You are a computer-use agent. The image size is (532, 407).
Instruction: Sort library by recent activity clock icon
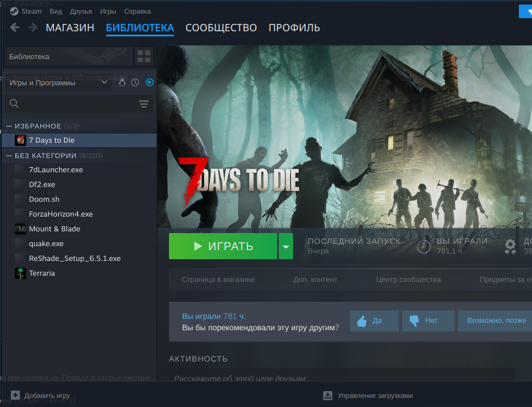coord(135,82)
